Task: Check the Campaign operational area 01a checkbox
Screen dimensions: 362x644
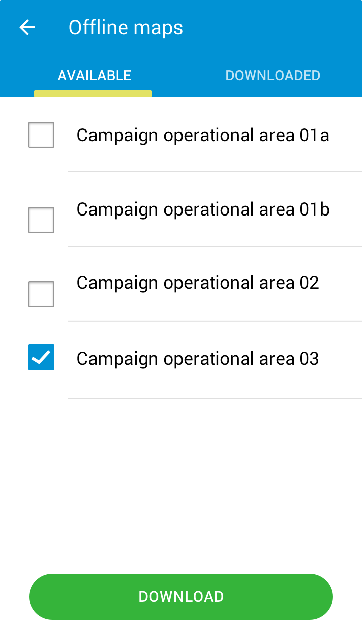Action: click(x=41, y=134)
